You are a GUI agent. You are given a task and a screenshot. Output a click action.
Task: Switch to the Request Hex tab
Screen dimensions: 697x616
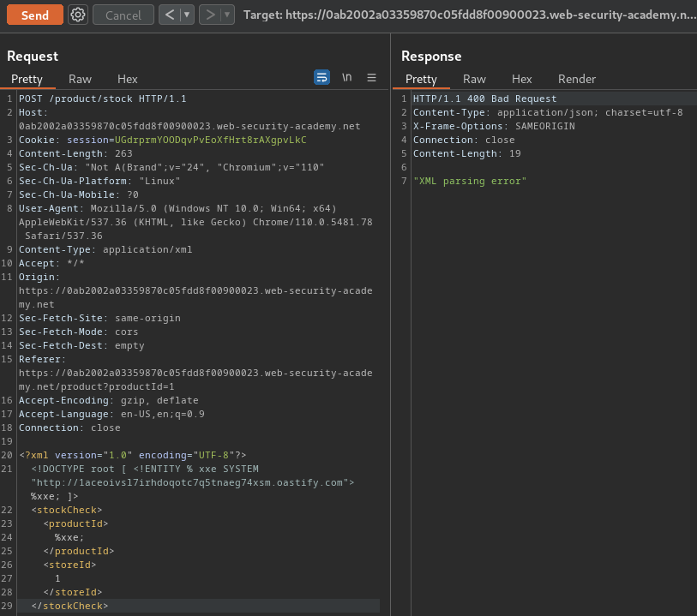[128, 79]
